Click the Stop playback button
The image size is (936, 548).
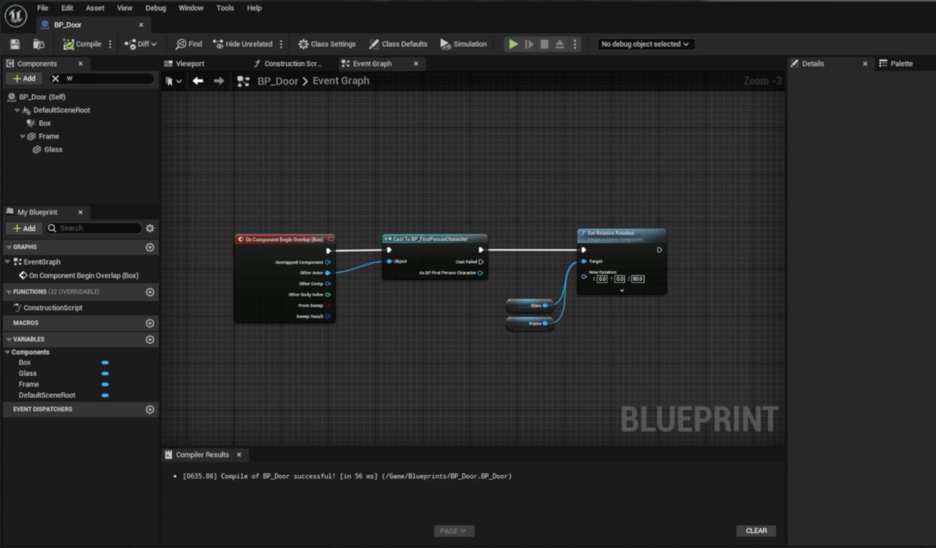coord(544,44)
